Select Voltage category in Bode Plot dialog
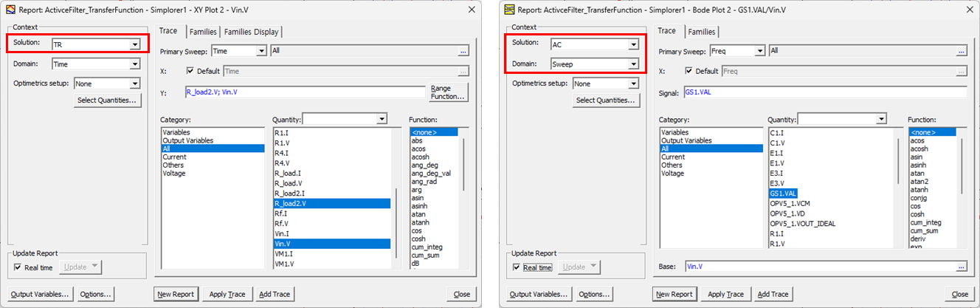The height and width of the screenshot is (308, 980). coord(673,174)
